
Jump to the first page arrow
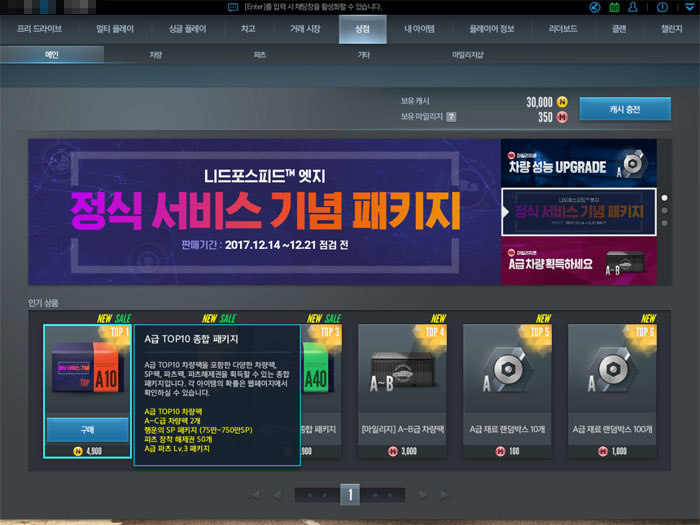[254, 495]
